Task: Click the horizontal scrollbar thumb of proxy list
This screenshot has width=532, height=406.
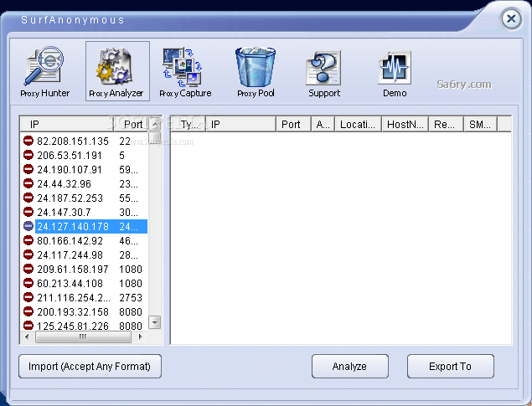Action: 83,337
